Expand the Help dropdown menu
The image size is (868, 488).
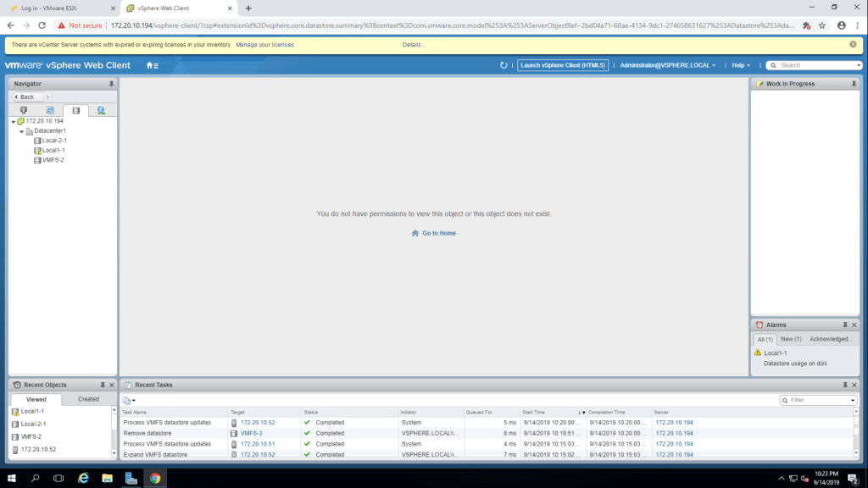click(743, 65)
